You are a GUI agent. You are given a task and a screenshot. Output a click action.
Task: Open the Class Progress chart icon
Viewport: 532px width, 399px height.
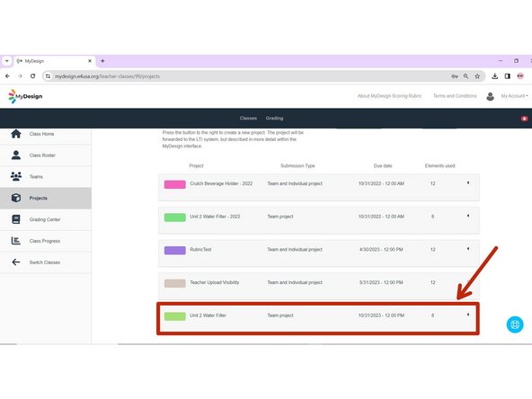(x=15, y=241)
